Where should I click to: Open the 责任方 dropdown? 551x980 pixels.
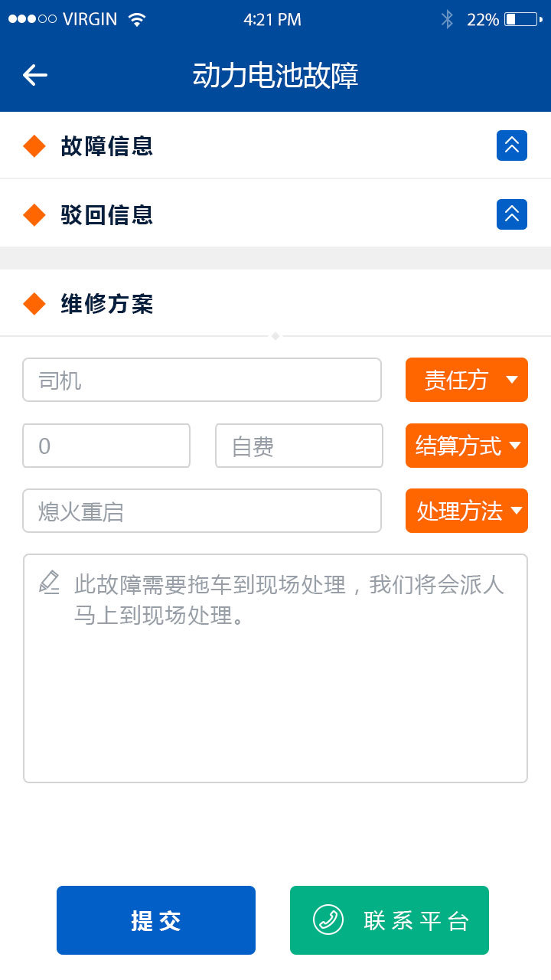coord(466,380)
